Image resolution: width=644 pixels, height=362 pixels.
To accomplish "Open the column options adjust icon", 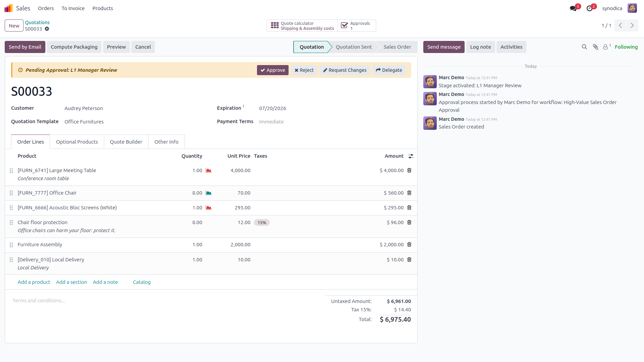I will point(411,156).
